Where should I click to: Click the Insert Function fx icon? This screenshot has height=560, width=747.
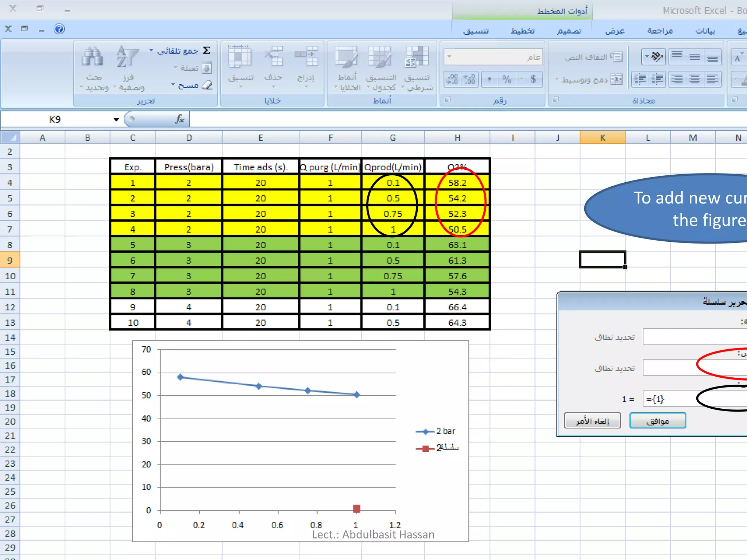tap(180, 119)
